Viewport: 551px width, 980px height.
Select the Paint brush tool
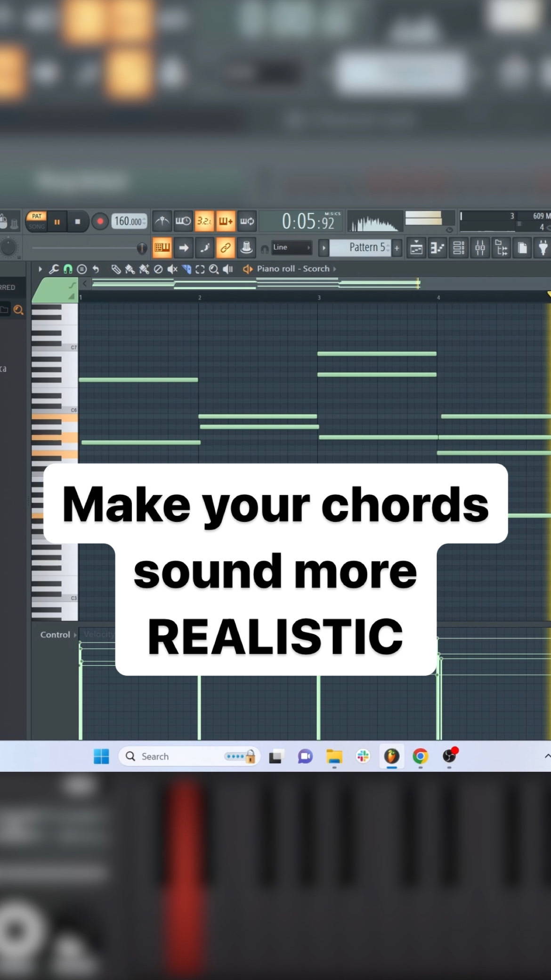point(130,269)
